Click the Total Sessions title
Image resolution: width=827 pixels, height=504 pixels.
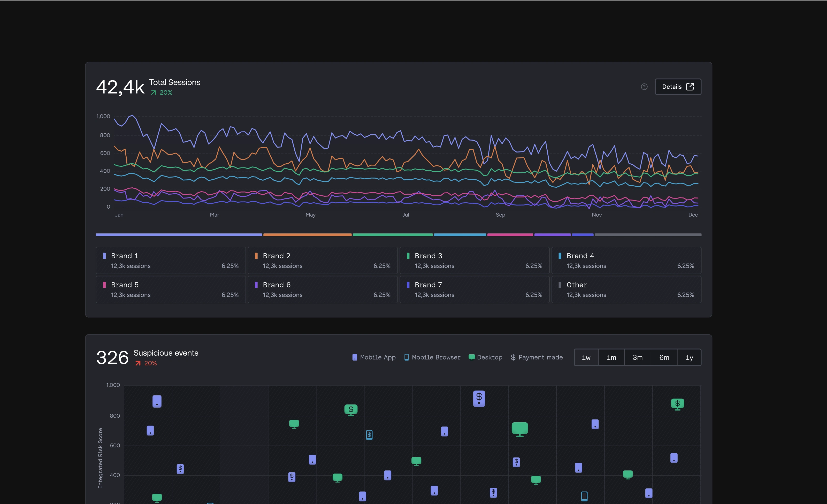pos(174,82)
